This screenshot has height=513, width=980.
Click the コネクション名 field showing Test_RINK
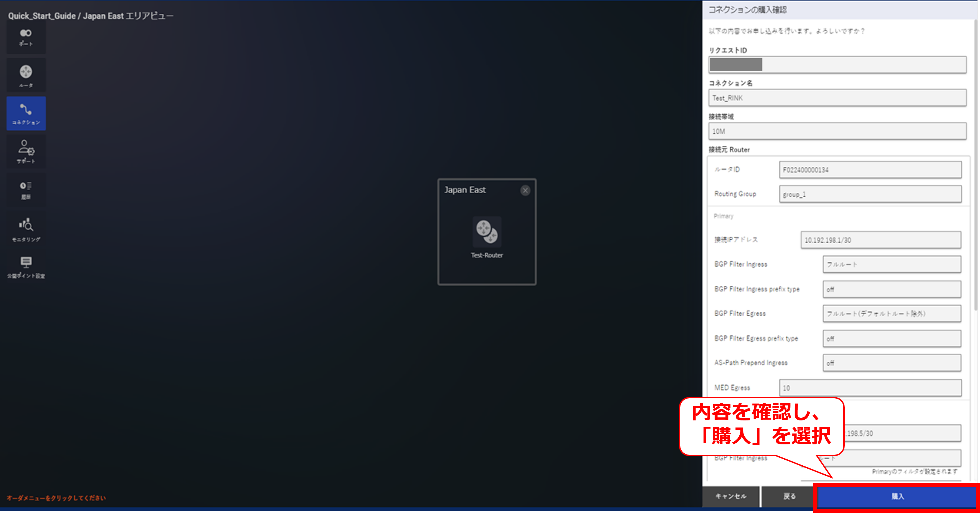tap(837, 98)
